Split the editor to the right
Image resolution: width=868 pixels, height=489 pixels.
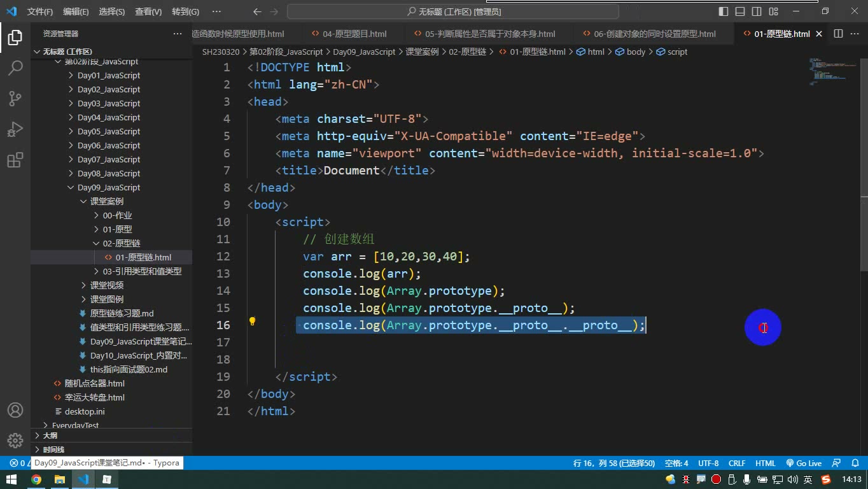click(838, 34)
